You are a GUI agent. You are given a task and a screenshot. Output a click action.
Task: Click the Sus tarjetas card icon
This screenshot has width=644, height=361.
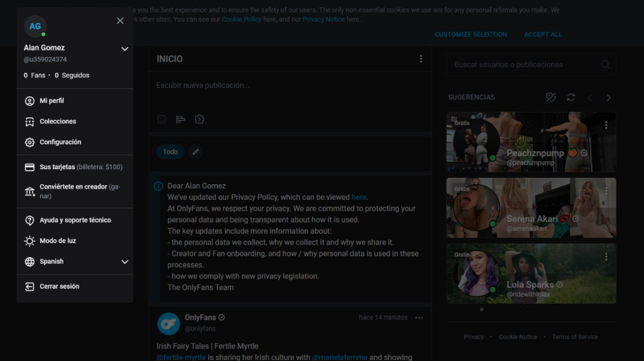pos(30,167)
